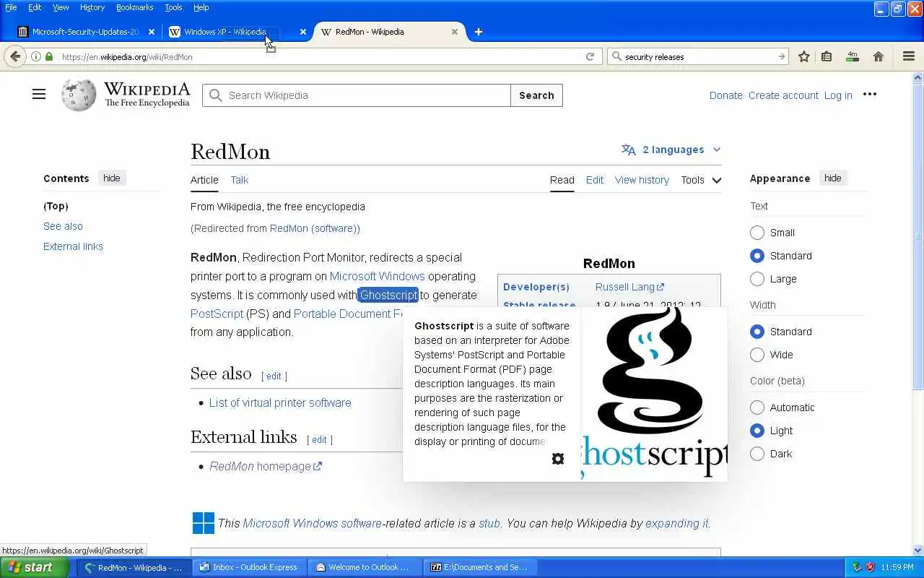Select Large text size
This screenshot has height=578, width=924.
pyautogui.click(x=757, y=279)
